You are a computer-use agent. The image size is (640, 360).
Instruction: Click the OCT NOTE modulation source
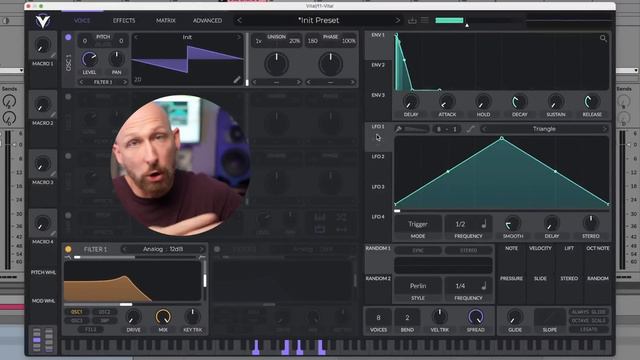[598, 248]
